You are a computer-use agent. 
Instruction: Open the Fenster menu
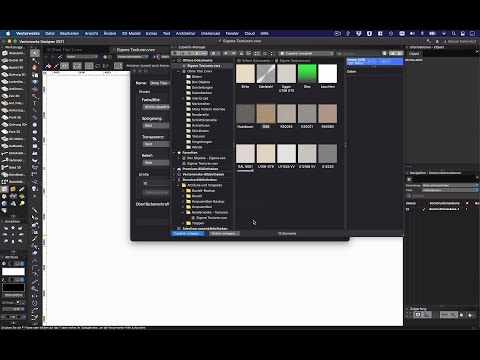coord(232,33)
